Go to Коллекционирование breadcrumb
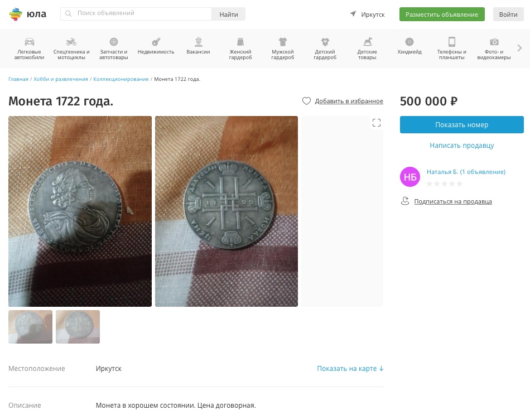The width and height of the screenshot is (530, 420). point(121,79)
